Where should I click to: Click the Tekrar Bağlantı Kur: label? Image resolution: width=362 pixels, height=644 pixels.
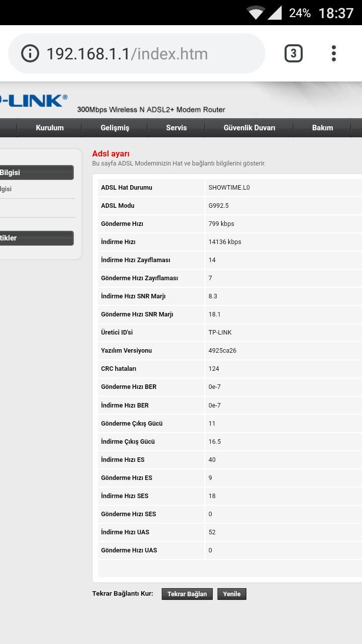click(123, 594)
